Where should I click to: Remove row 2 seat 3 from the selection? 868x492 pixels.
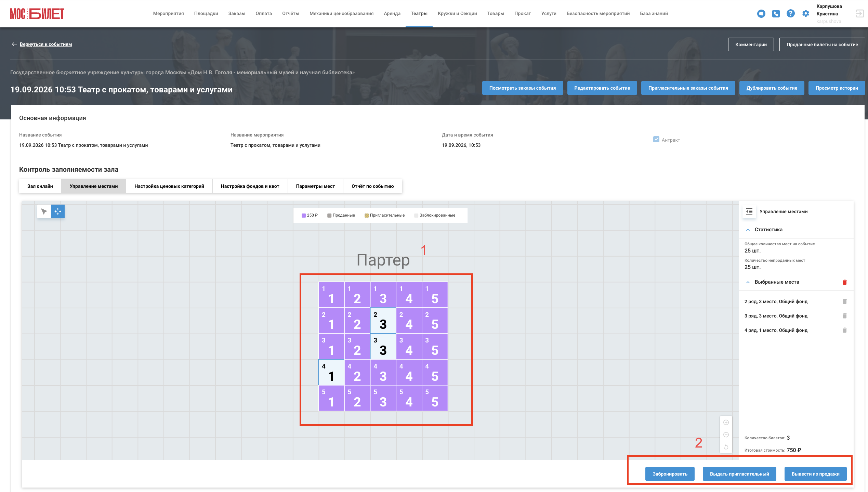point(845,301)
